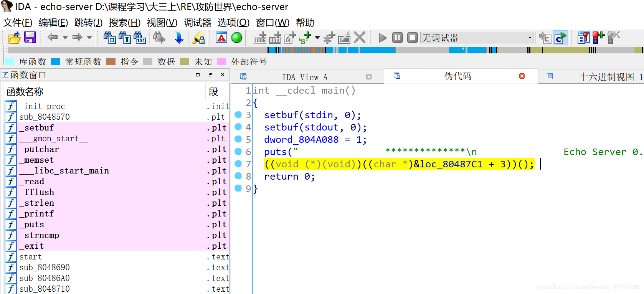Click the gray X delete toolbar icon
The image size is (644, 294).
pyautogui.click(x=360, y=38)
